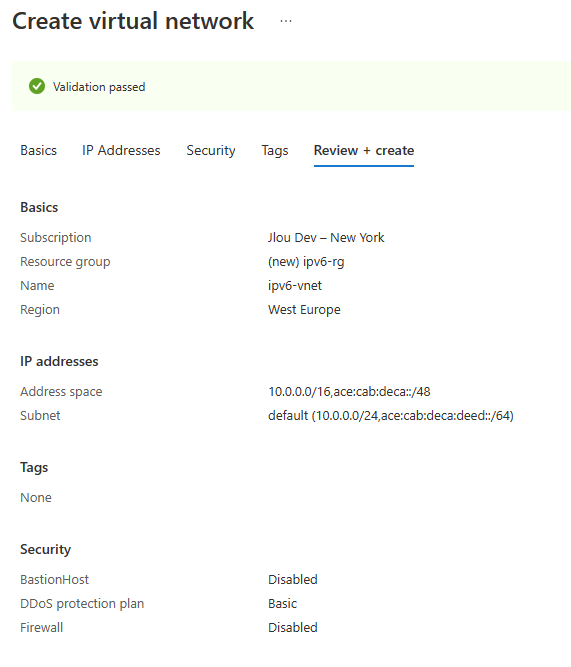Click the DDoS protection plan Basic value
This screenshot has width=571, height=667.
tap(283, 604)
